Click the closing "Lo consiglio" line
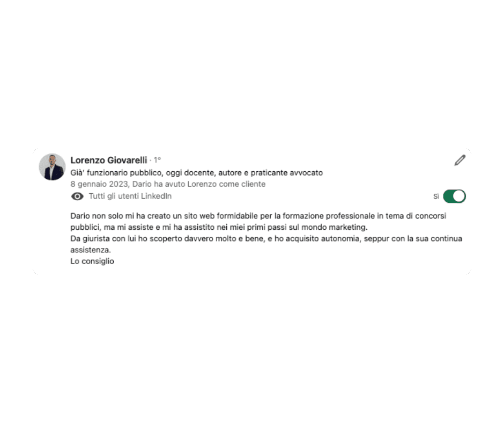 point(92,261)
